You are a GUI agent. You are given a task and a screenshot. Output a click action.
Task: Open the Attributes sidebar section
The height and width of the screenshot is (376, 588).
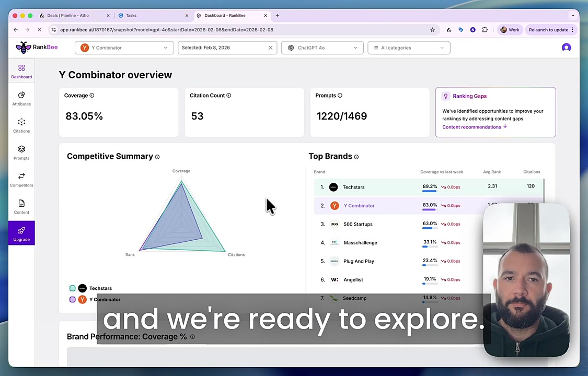[21, 98]
